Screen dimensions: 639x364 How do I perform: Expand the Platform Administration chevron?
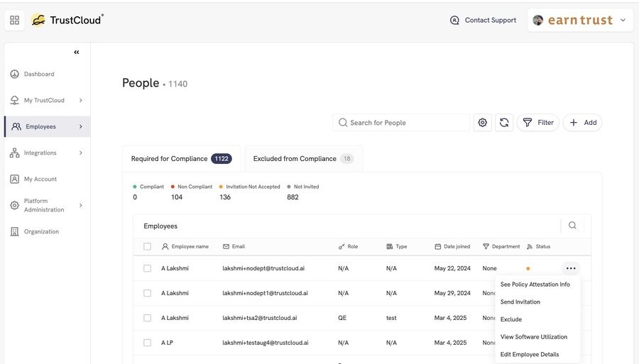(81, 205)
